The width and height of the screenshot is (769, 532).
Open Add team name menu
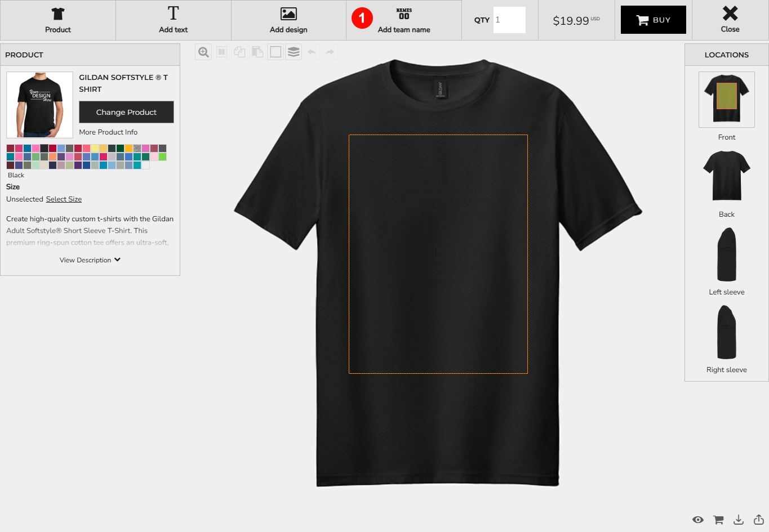[404, 20]
